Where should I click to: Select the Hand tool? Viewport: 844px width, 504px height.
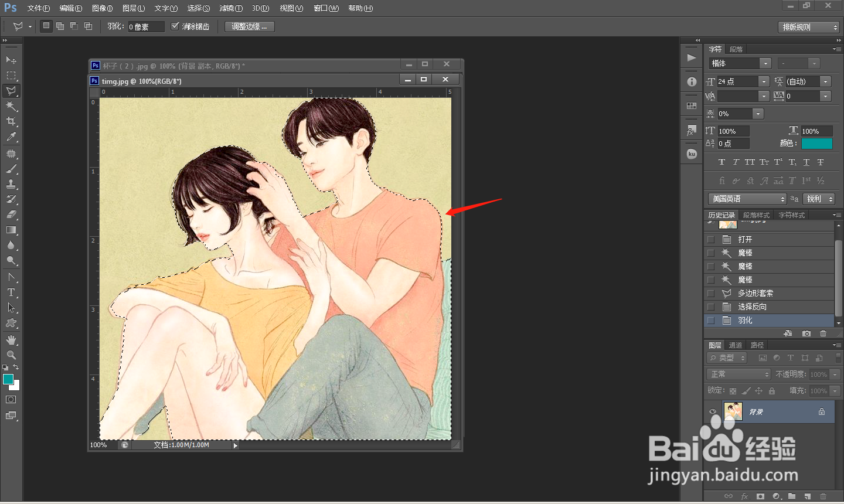coord(11,340)
